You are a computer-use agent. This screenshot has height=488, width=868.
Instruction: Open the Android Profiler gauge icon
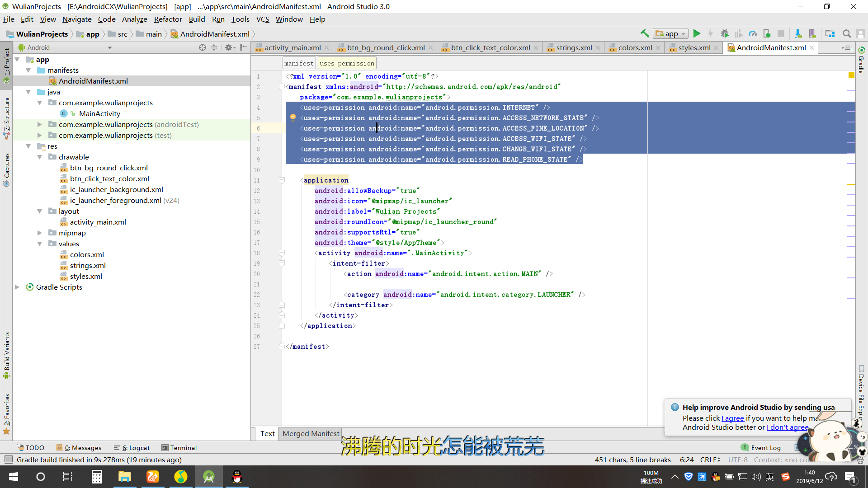[x=753, y=33]
